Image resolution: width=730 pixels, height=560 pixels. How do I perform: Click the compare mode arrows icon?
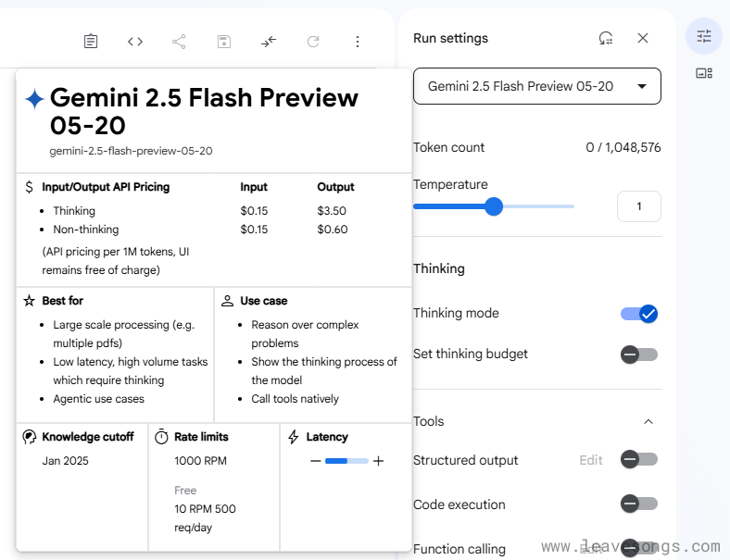coord(269,42)
